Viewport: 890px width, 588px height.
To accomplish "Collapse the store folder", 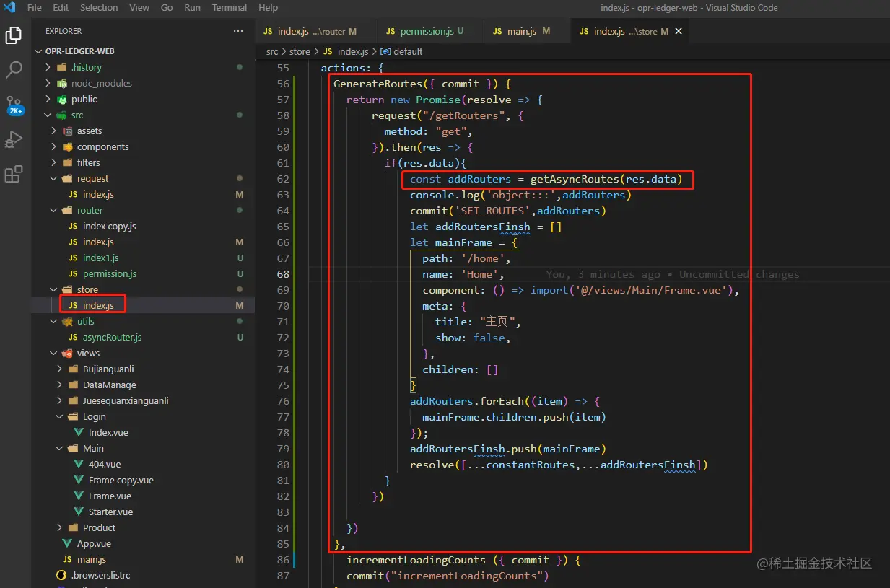I will [x=53, y=289].
